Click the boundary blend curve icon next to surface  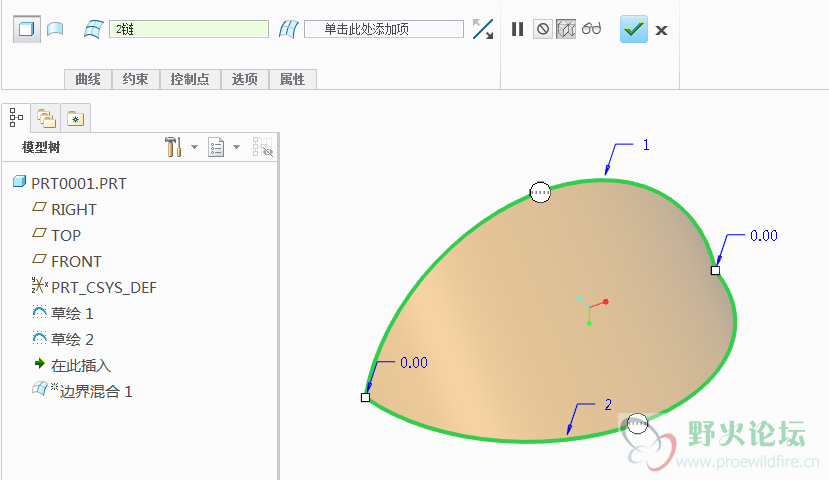(x=55, y=29)
